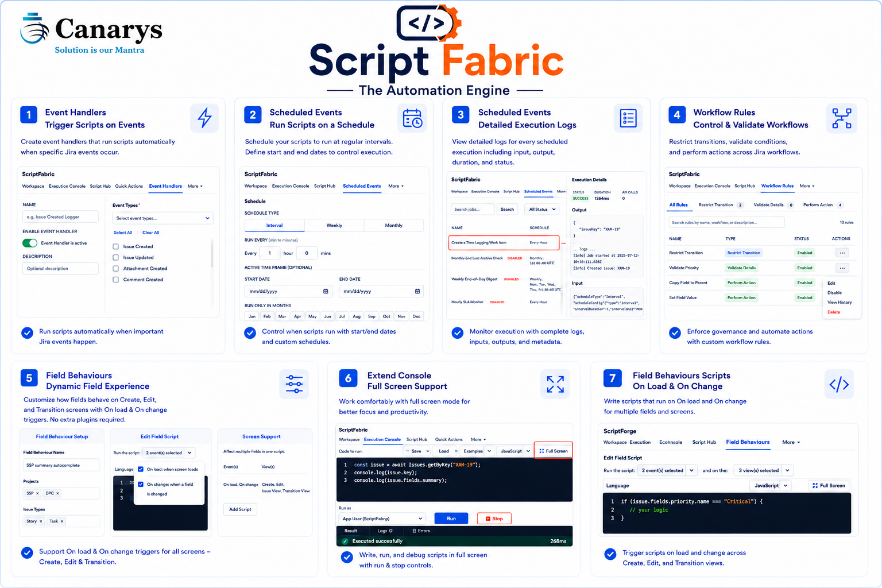The width and height of the screenshot is (882, 588).
Task: Open the Run as App User dropdown
Action: pyautogui.click(x=382, y=519)
